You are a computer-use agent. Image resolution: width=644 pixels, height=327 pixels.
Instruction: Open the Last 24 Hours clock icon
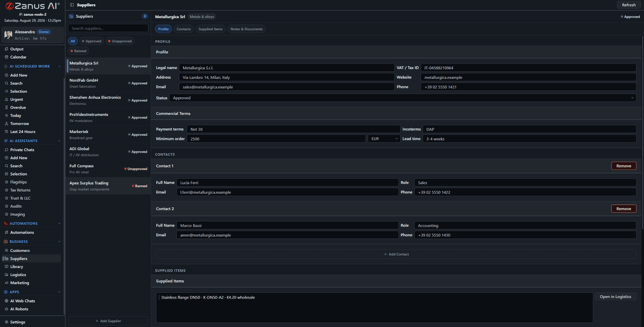click(x=6, y=132)
